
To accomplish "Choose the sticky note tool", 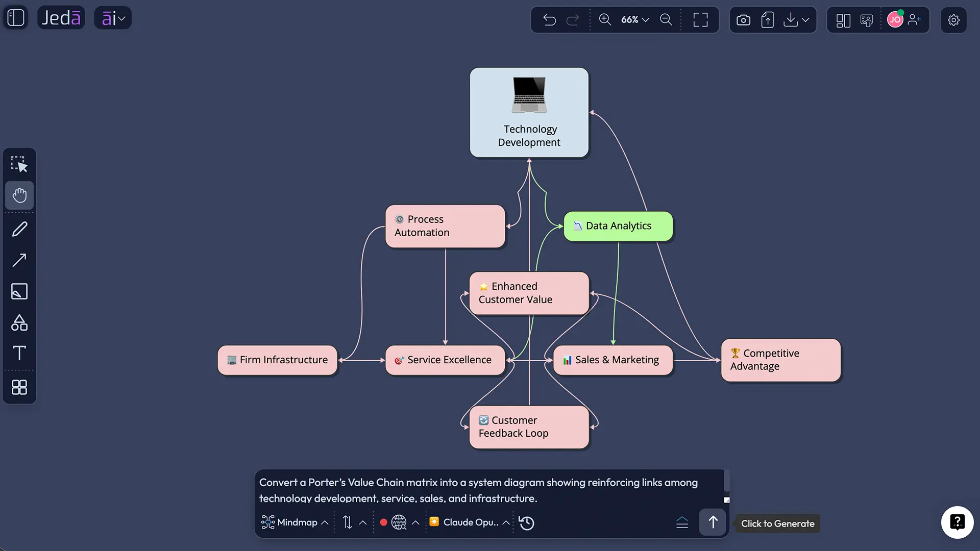I will tap(19, 291).
